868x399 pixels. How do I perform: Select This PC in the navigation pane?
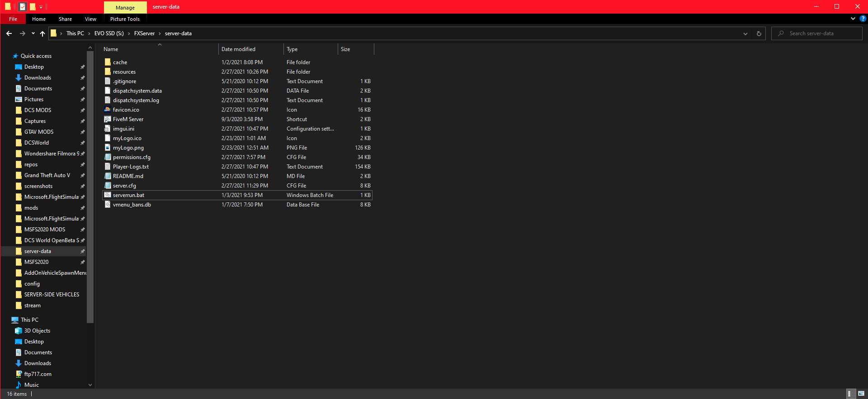pos(29,320)
